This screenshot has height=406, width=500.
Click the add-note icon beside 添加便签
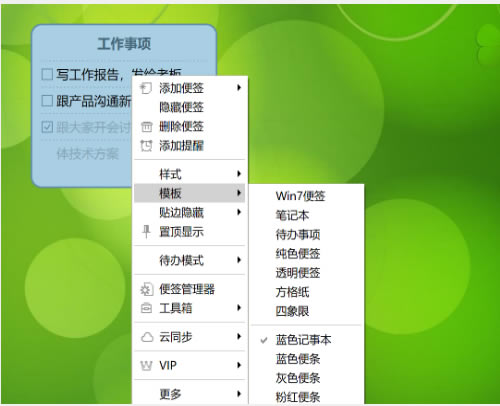click(146, 88)
